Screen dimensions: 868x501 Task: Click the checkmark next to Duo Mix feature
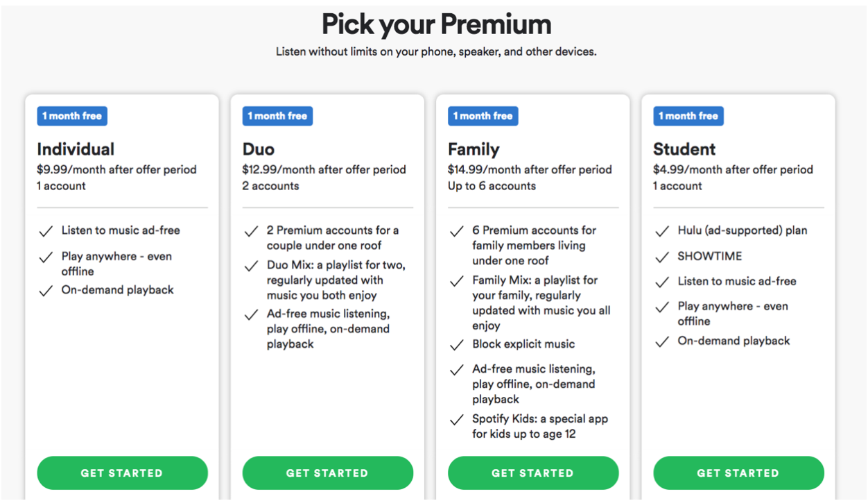click(251, 266)
